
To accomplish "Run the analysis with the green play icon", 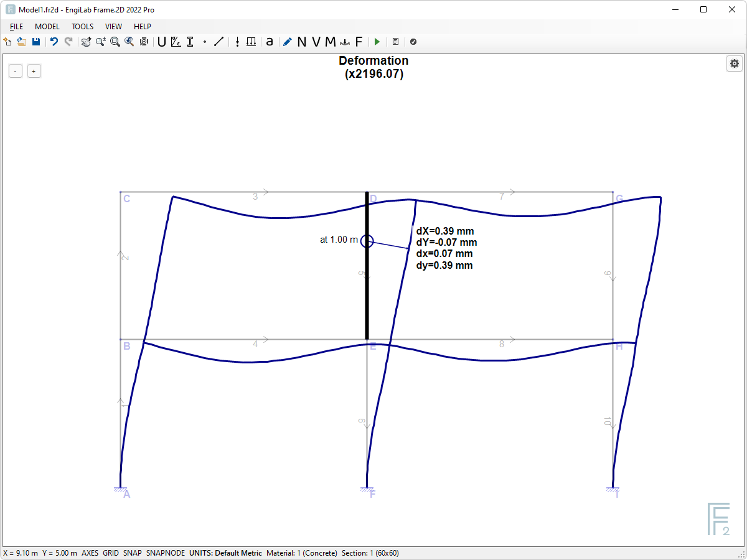I will 377,42.
